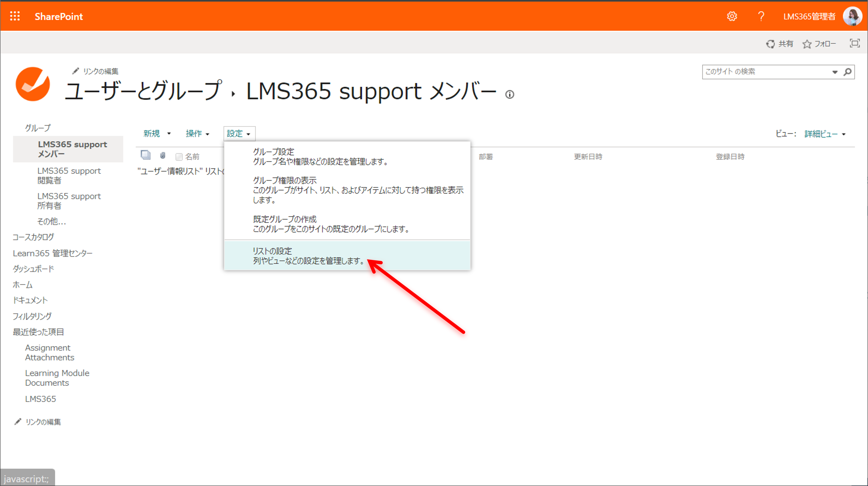The width and height of the screenshot is (868, 486).
Task: Open フィルタリング navigation link
Action: tap(32, 316)
